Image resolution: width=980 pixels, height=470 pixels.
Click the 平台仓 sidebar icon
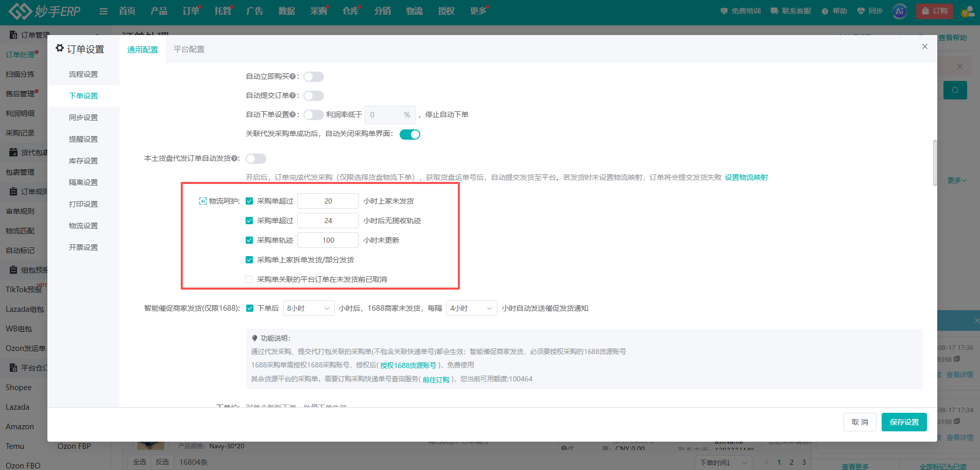point(13,368)
